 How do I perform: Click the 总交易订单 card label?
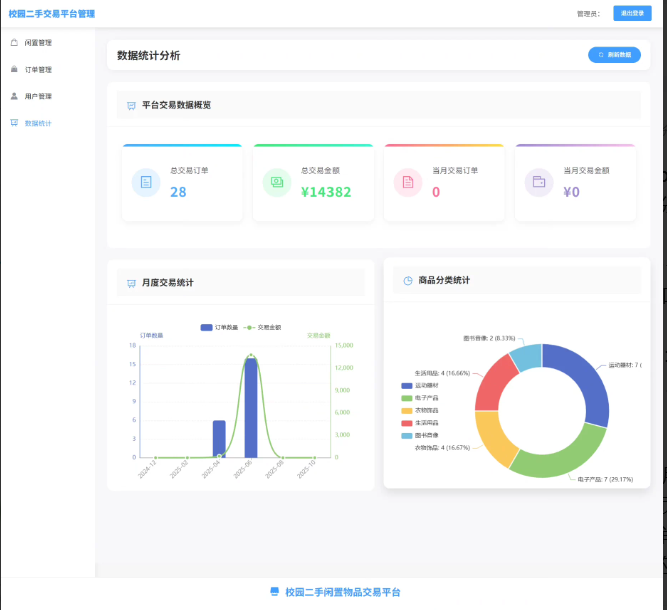pos(189,171)
